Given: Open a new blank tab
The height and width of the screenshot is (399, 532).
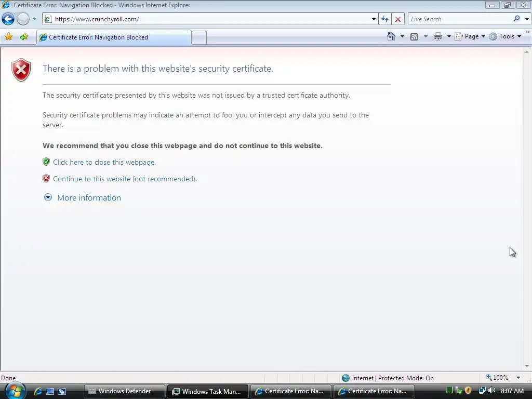Looking at the screenshot, I should click(x=199, y=37).
